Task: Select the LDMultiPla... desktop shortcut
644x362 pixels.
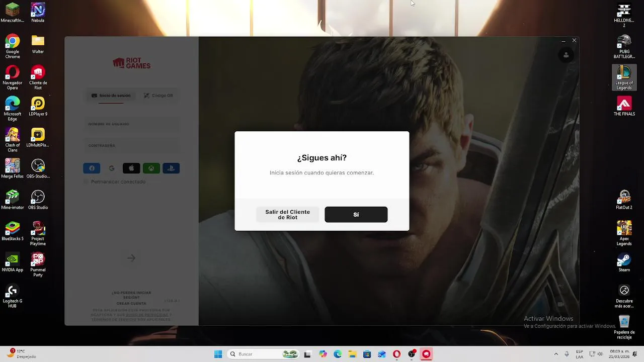Action: click(x=38, y=137)
